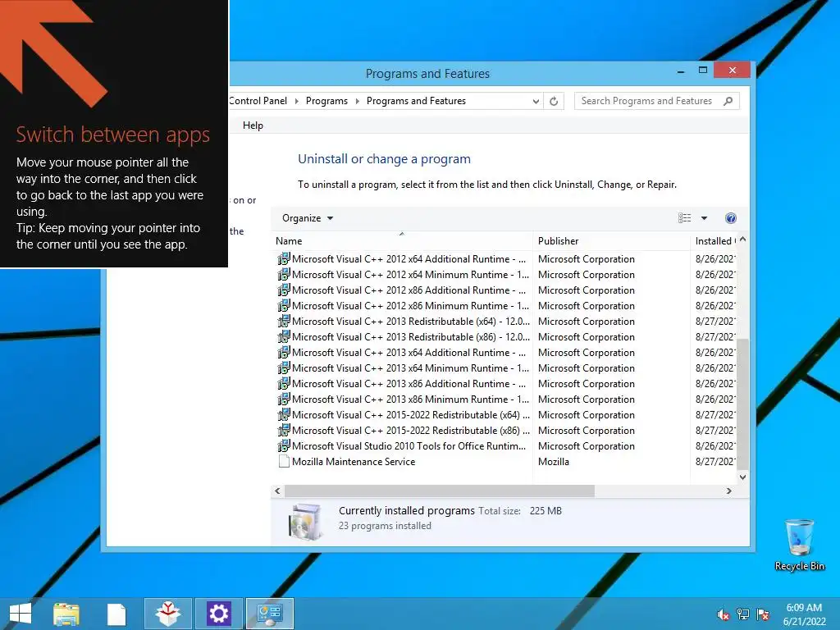This screenshot has height=630, width=840.
Task: Open PC settings gear on taskbar
Action: (218, 614)
